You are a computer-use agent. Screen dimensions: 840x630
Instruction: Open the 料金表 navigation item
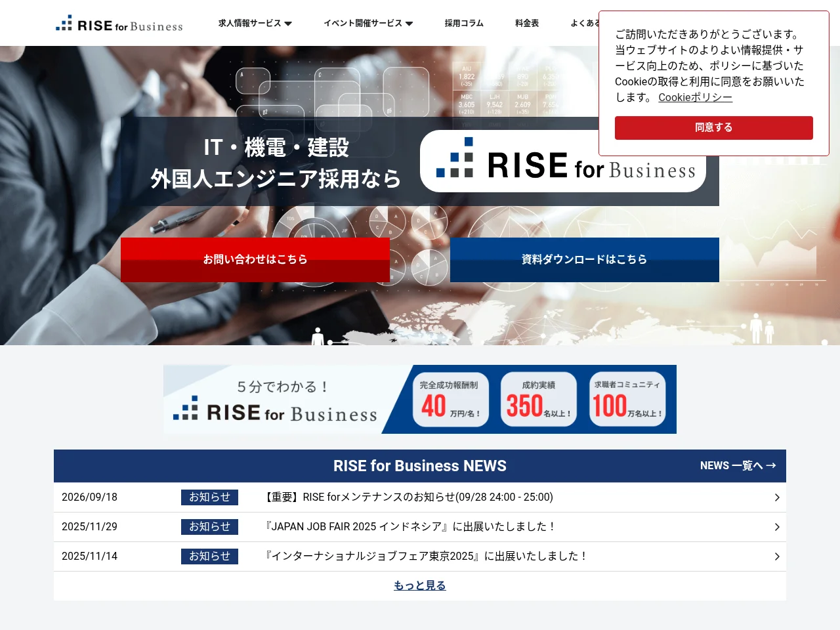click(527, 23)
